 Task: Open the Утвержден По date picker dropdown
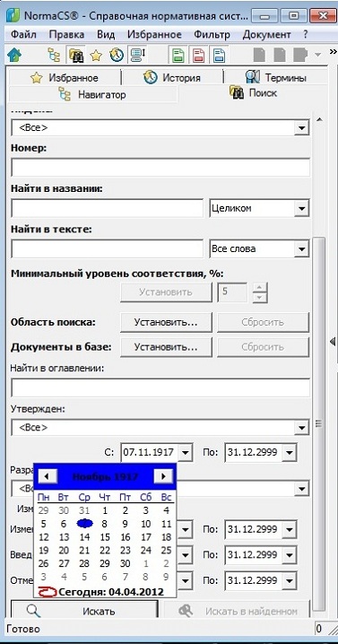point(289,453)
